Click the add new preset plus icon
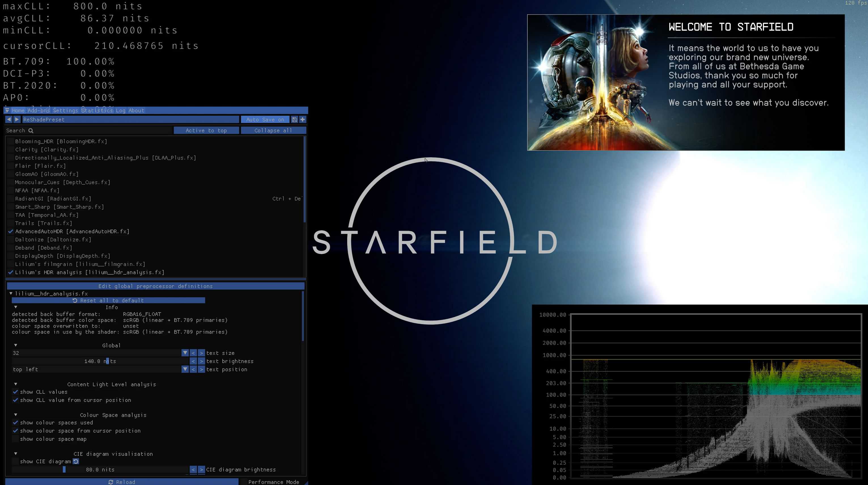This screenshot has height=485, width=868. pyautogui.click(x=303, y=119)
